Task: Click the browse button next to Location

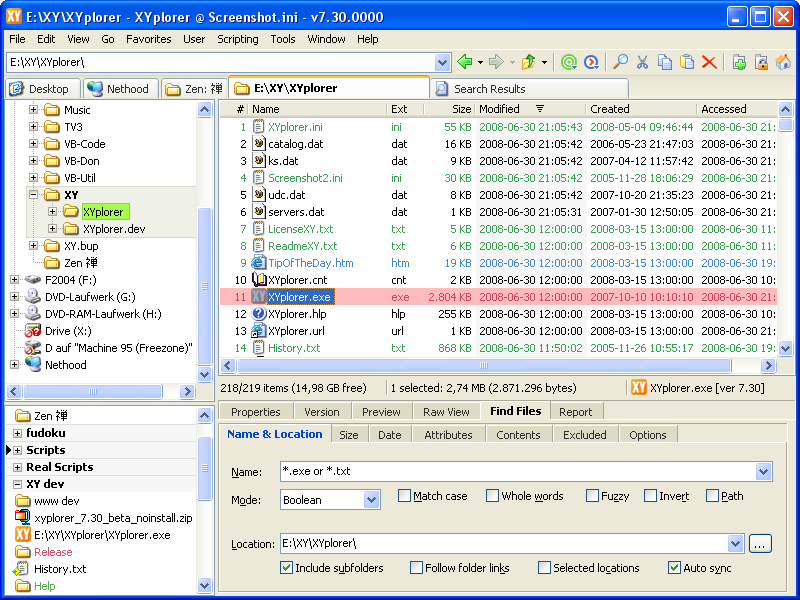Action: click(x=760, y=544)
